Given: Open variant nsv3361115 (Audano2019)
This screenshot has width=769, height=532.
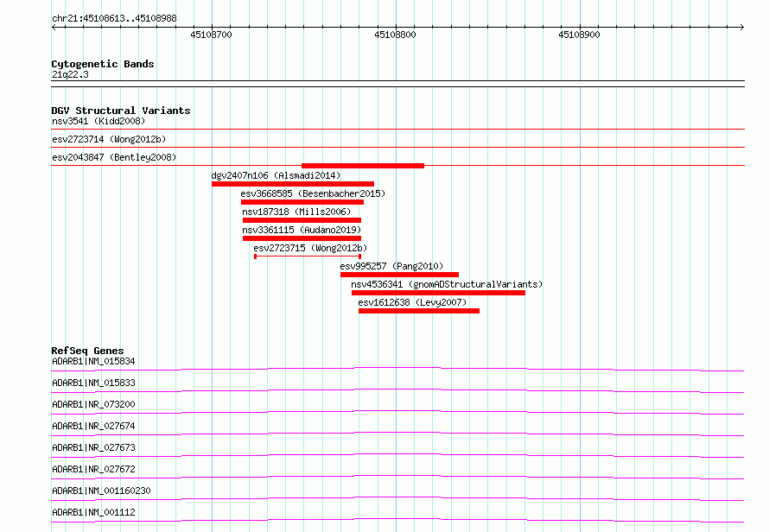Looking at the screenshot, I should click(302, 230).
